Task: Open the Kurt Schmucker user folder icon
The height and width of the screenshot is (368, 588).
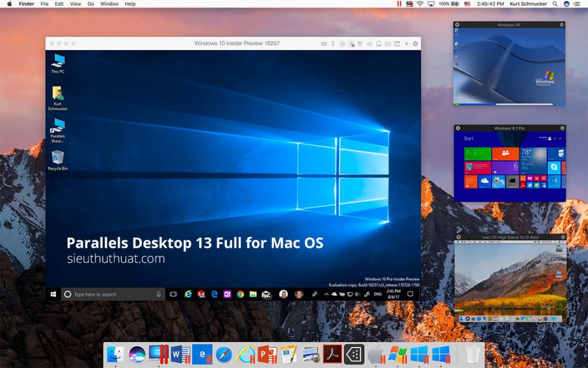Action: [58, 98]
